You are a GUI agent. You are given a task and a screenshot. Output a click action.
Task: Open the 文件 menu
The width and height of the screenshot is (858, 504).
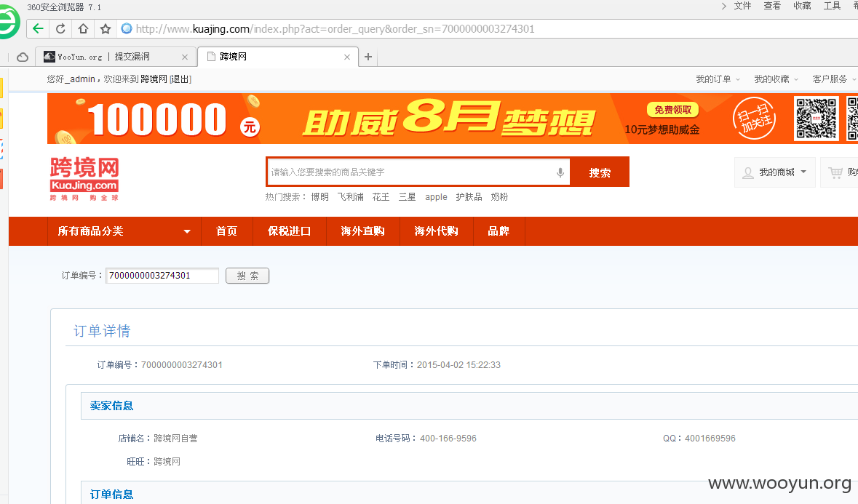click(x=742, y=6)
